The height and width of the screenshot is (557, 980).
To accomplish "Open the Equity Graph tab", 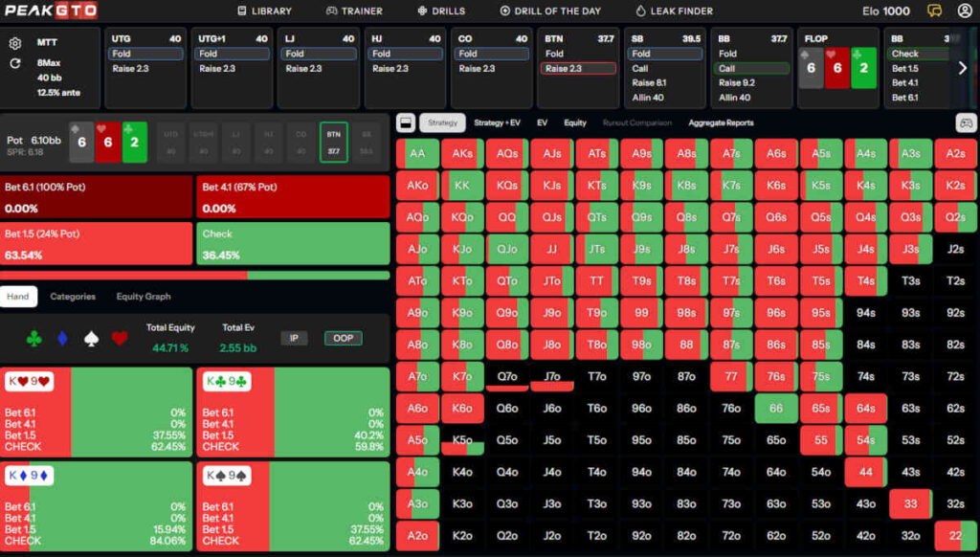I will click(144, 297).
